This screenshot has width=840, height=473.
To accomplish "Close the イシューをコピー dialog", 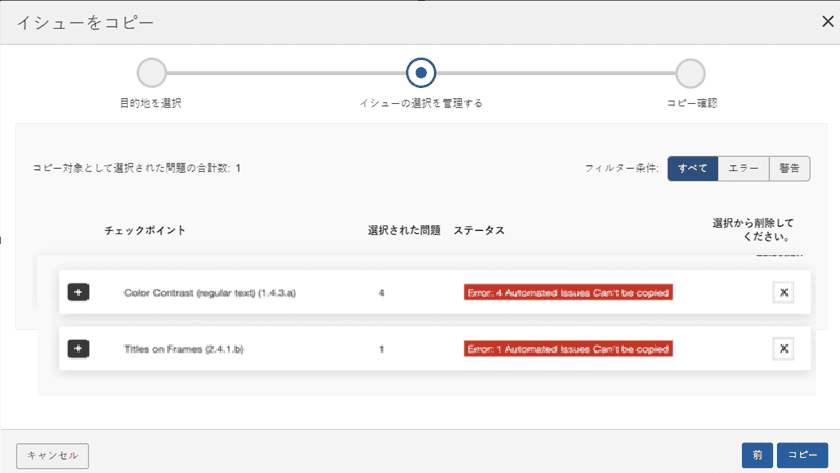I will tap(826, 21).
